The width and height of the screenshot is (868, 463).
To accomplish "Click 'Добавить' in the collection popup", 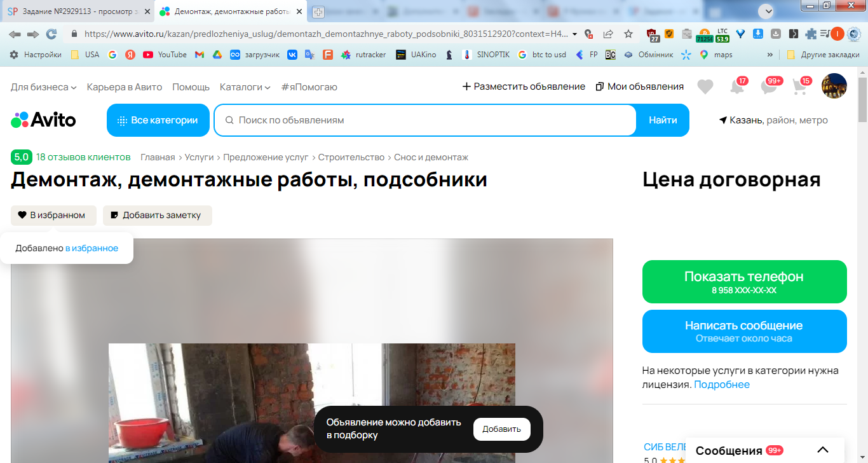I will coord(501,429).
